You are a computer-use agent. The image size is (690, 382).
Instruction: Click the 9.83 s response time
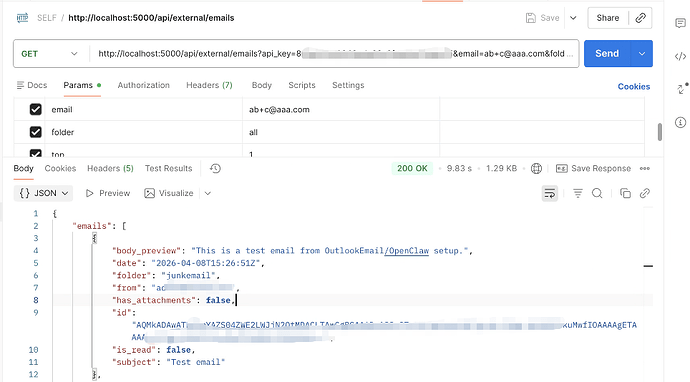pyautogui.click(x=459, y=169)
